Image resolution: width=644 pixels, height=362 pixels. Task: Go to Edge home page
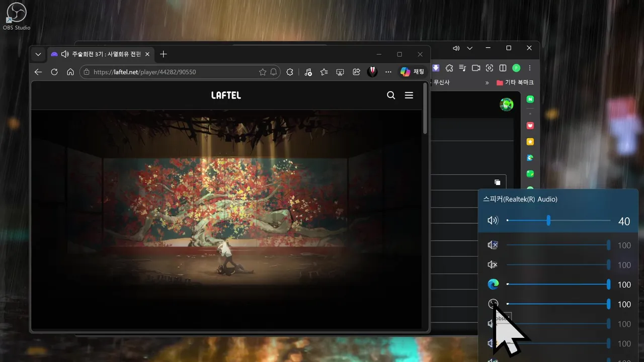(x=70, y=72)
